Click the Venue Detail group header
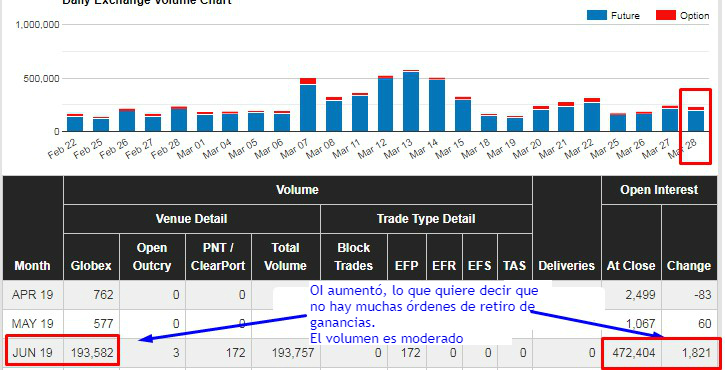 click(191, 219)
